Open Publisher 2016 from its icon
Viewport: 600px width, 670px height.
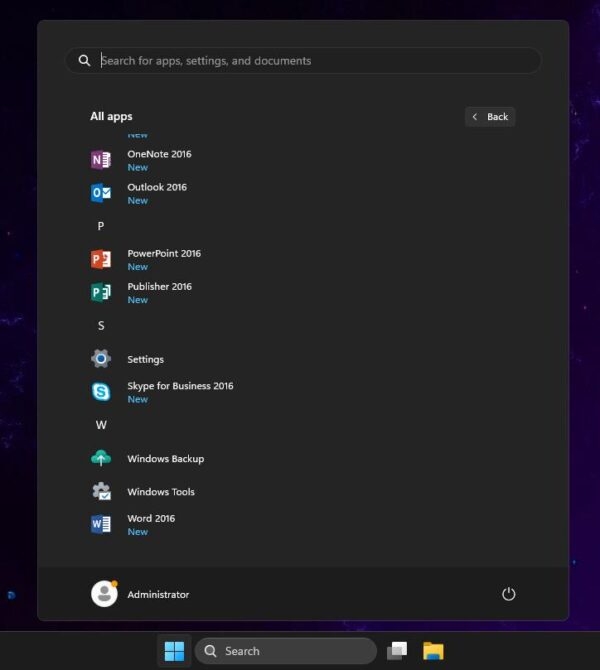point(101,292)
